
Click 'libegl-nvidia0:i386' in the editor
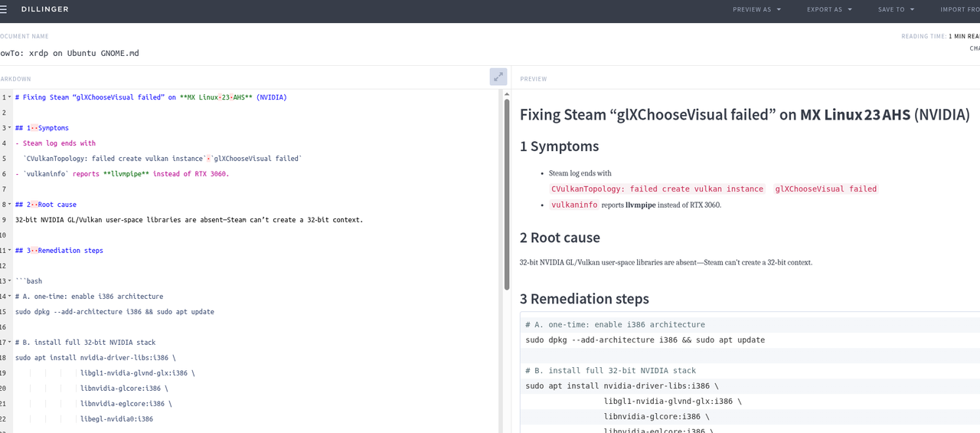coord(116,419)
